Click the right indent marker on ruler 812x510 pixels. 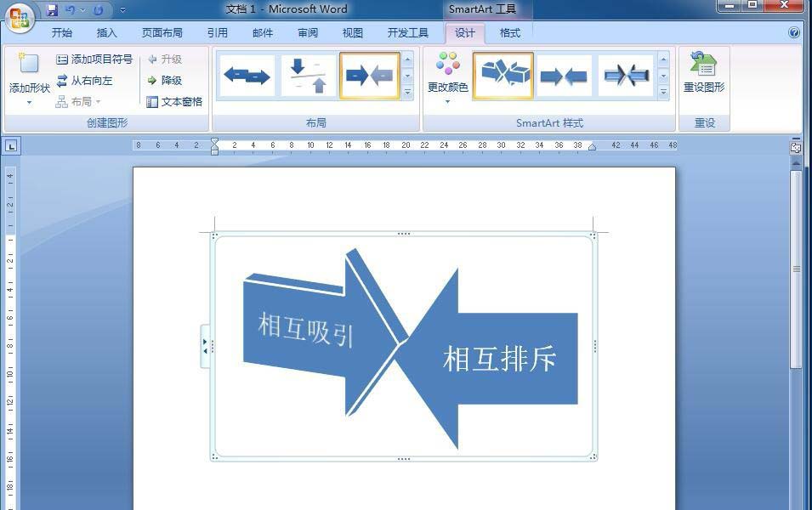pyautogui.click(x=592, y=148)
